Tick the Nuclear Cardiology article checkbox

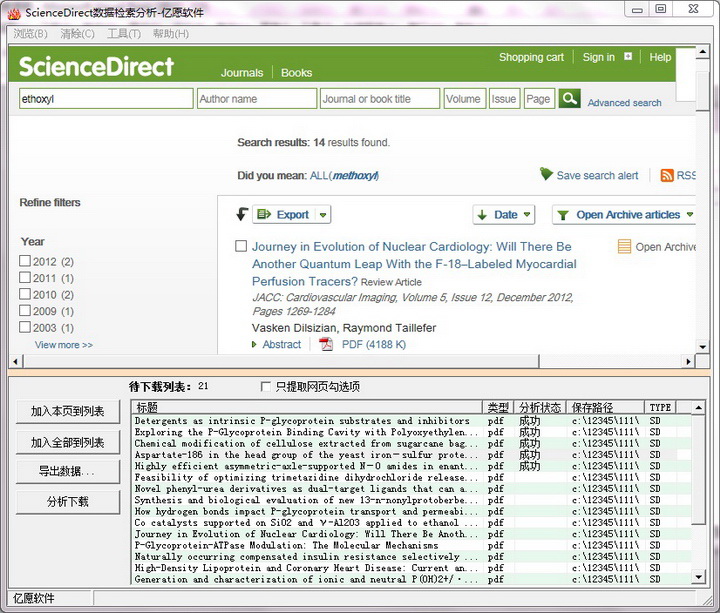click(x=240, y=247)
